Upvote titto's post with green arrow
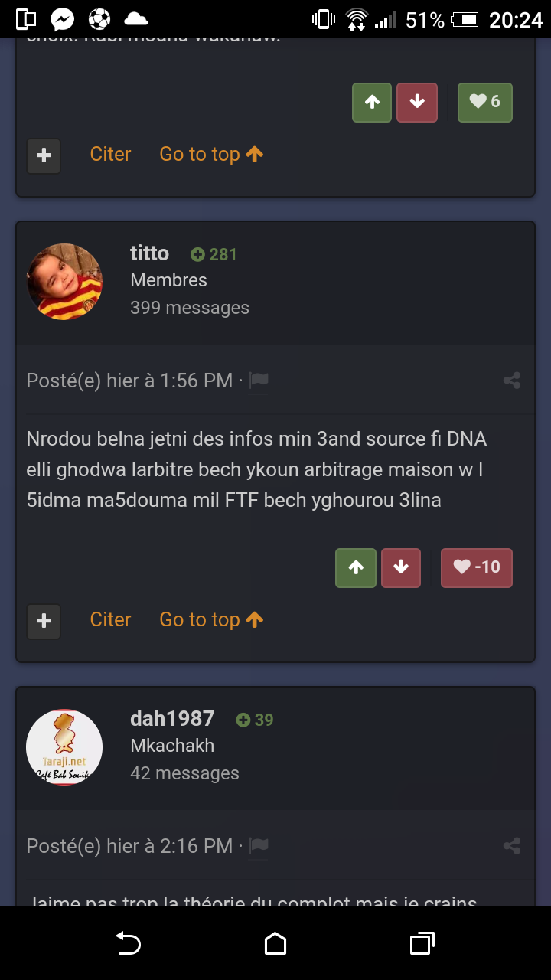This screenshot has width=551, height=980. (x=356, y=568)
